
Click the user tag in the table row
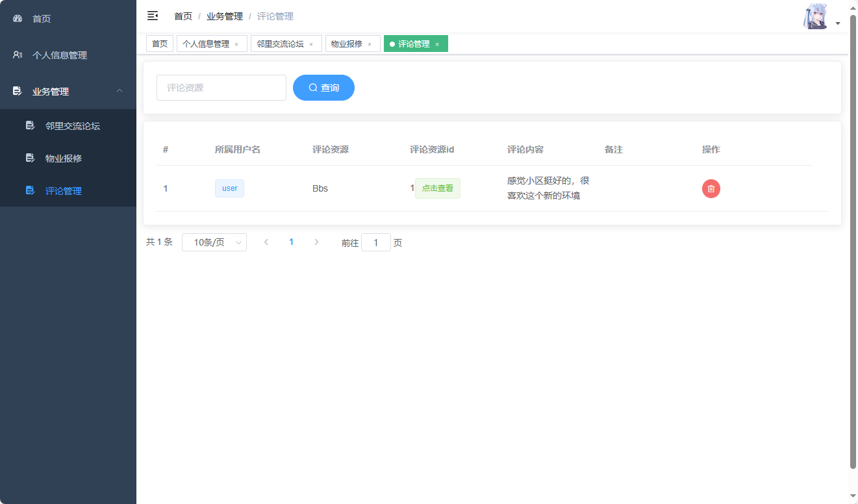(229, 188)
